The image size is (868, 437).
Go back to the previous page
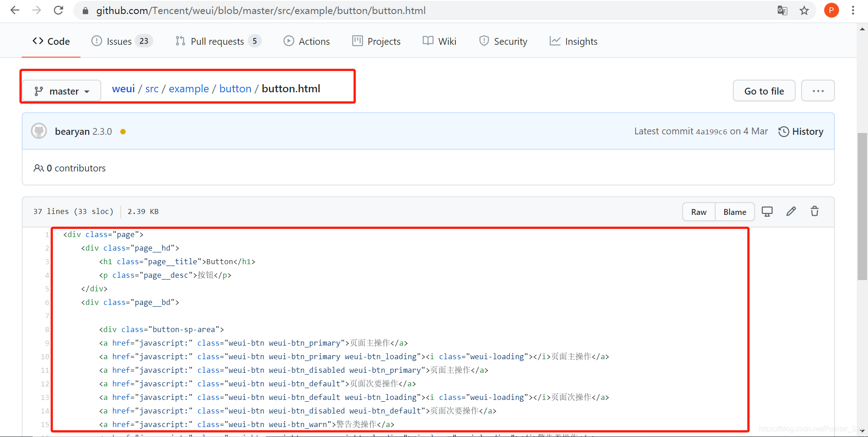pos(15,10)
